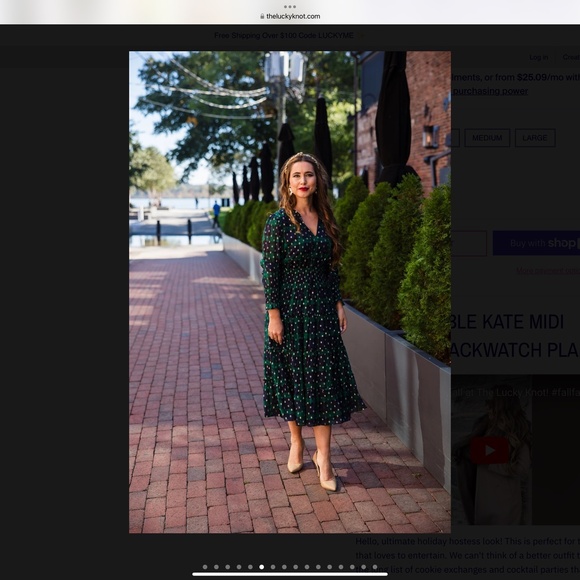
Task: Jump to the first gallery pagination dot
Action: coord(205,567)
